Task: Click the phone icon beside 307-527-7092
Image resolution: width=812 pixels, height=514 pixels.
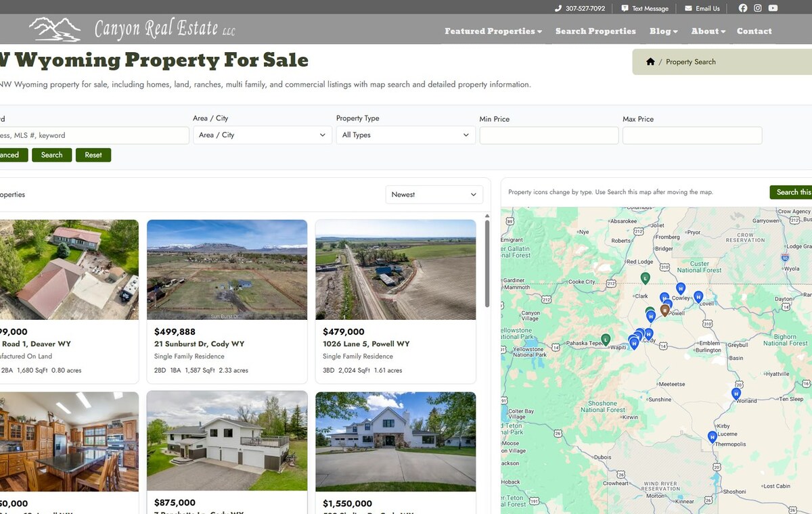Action: 558,9
